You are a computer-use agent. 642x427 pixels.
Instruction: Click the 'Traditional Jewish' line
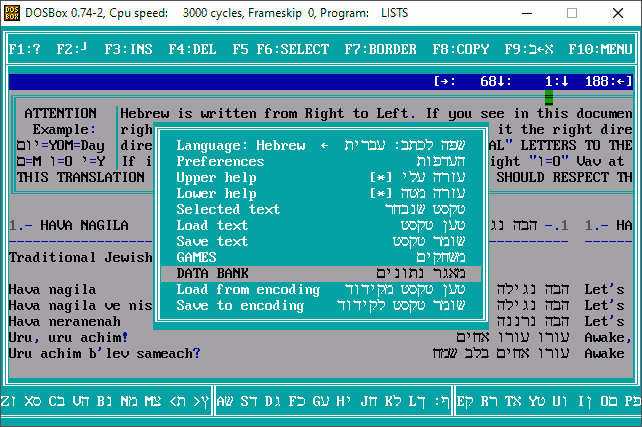81,257
